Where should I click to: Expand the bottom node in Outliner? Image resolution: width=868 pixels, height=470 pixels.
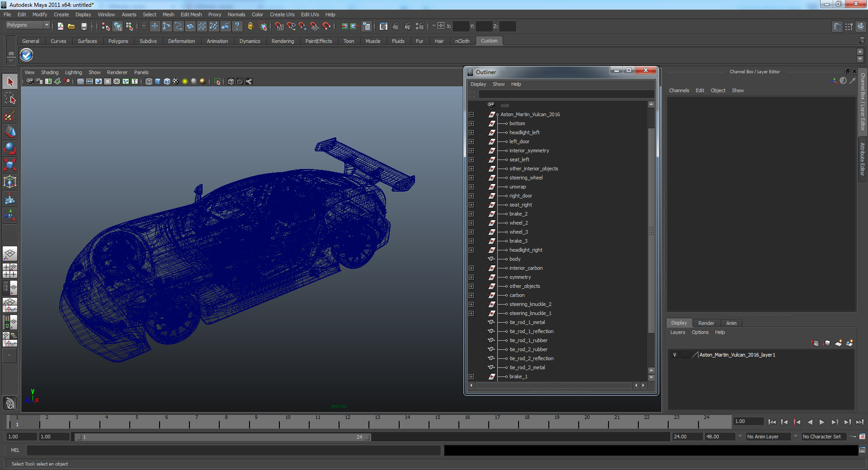coord(471,123)
